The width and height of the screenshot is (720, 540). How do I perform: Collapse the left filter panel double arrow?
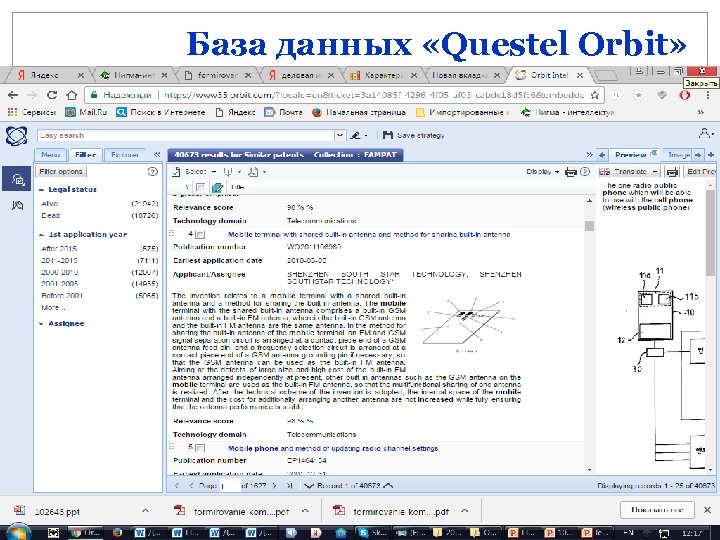click(157, 155)
